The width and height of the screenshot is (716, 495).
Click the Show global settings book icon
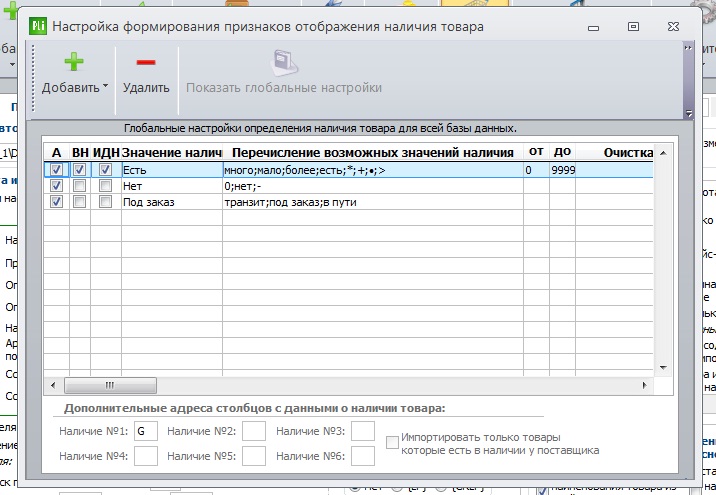pyautogui.click(x=284, y=63)
